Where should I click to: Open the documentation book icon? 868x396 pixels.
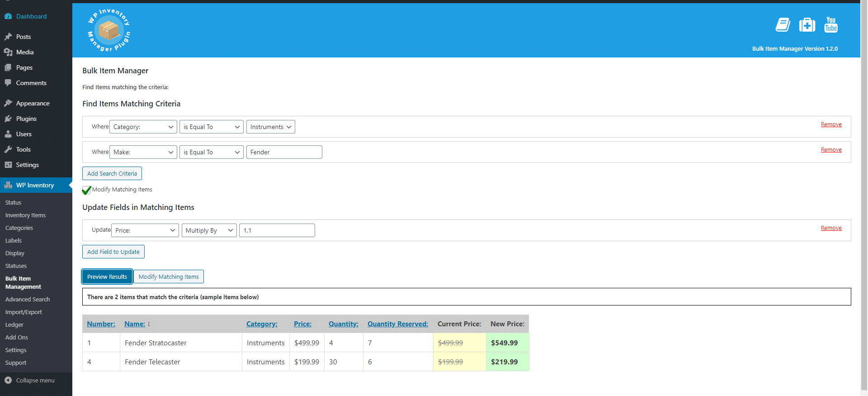[x=783, y=24]
